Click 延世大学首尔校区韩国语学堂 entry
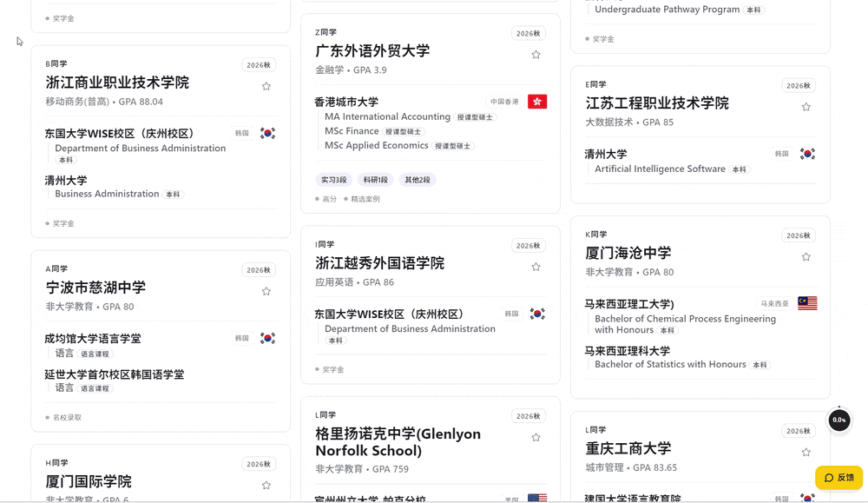 pos(115,374)
